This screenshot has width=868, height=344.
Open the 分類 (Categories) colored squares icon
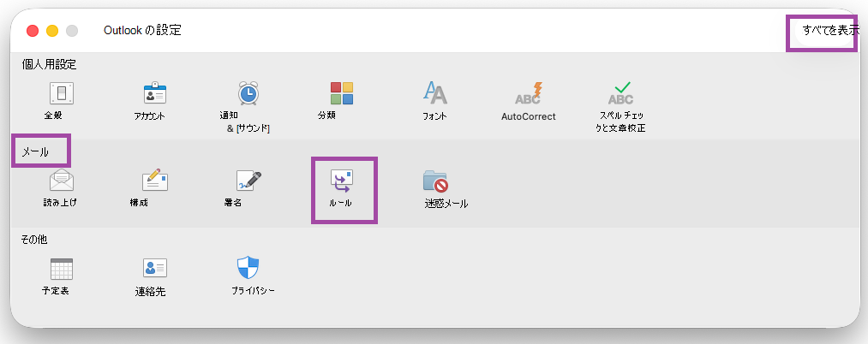(342, 93)
